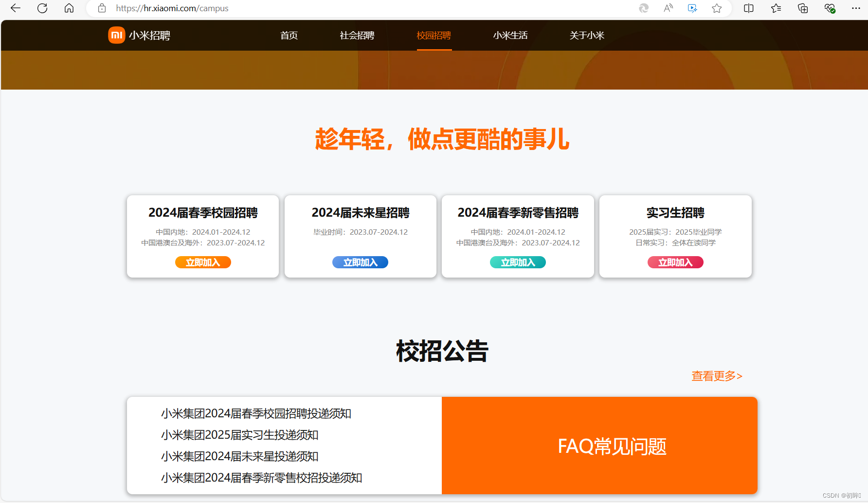Click teal 立即加入 for 春季新零售招聘

pos(518,262)
